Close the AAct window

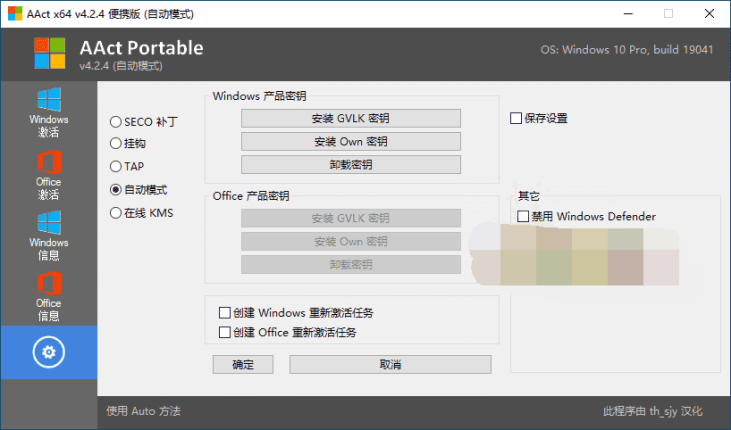[709, 14]
